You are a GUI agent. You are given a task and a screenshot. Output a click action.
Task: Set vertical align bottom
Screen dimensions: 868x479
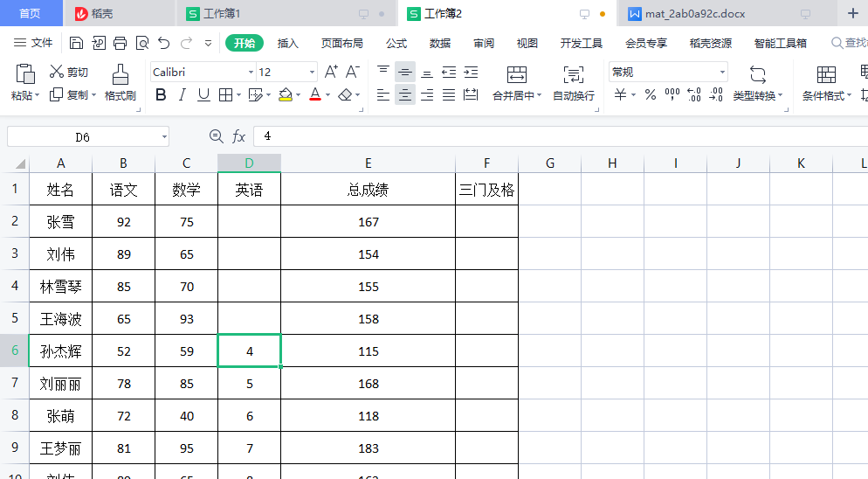(x=427, y=72)
